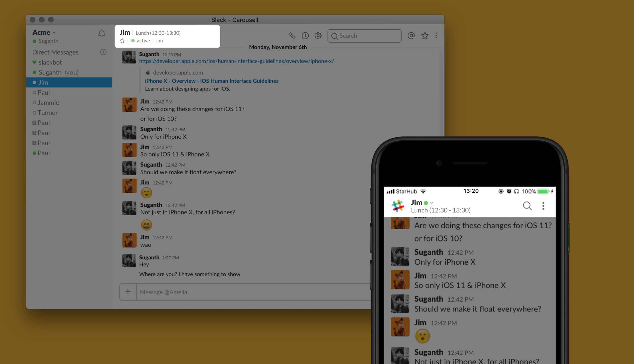Open starred items in the toolbar
This screenshot has width=634, height=364.
[425, 36]
